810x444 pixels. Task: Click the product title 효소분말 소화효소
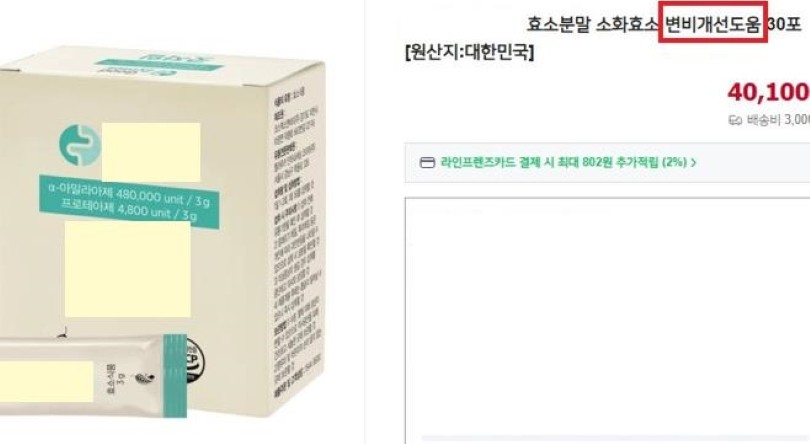click(x=593, y=24)
